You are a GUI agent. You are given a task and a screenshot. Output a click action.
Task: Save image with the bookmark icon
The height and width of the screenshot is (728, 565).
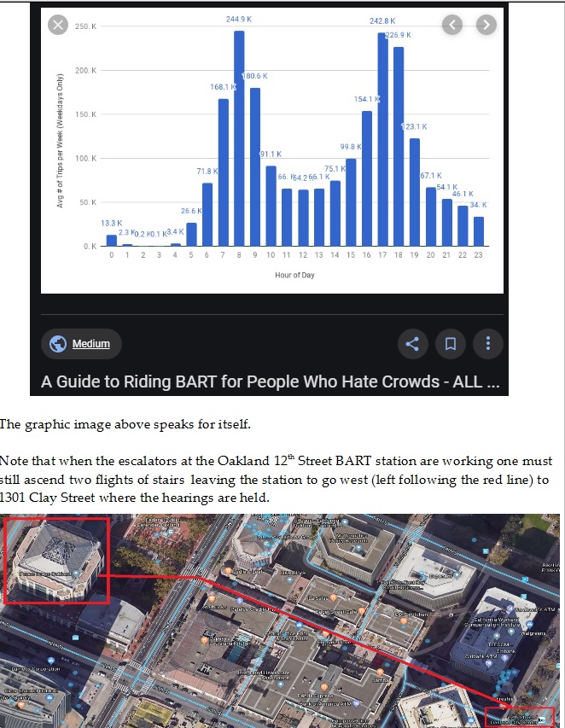[x=451, y=344]
